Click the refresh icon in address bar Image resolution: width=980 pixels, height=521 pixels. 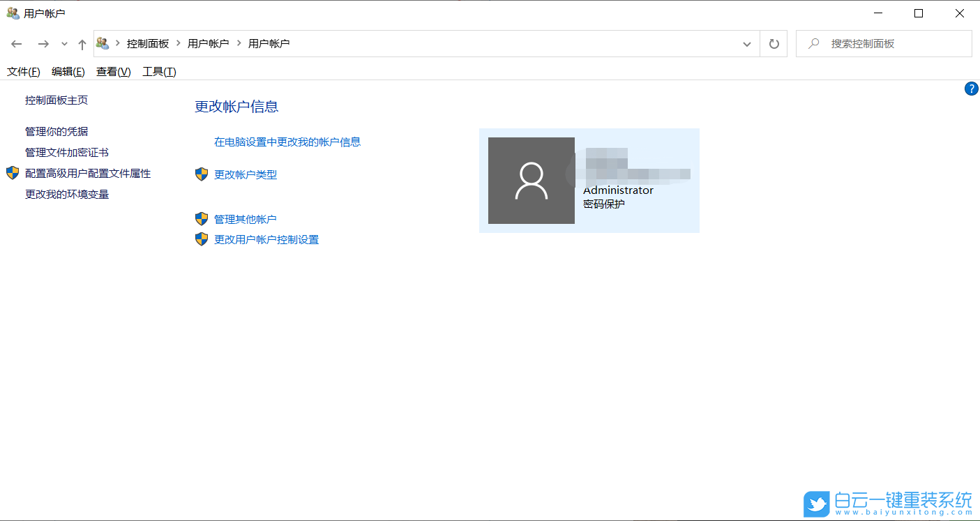click(774, 43)
